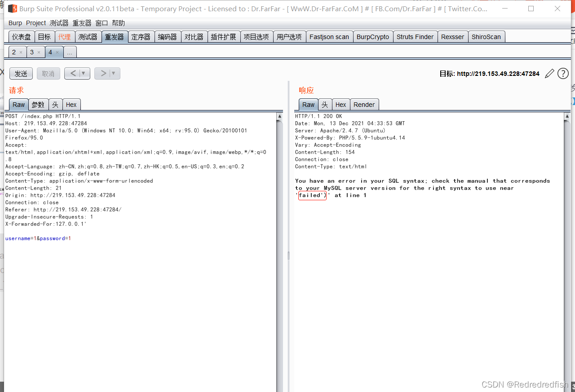Switch to the 用户选项 tab
This screenshot has height=392, width=575.
tap(289, 37)
